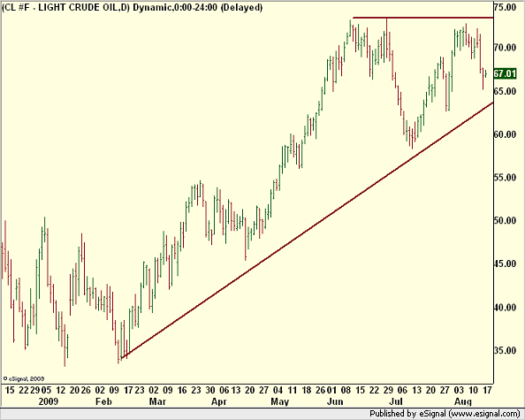
Task: Click the 75.00 price axis label
Action: point(505,7)
